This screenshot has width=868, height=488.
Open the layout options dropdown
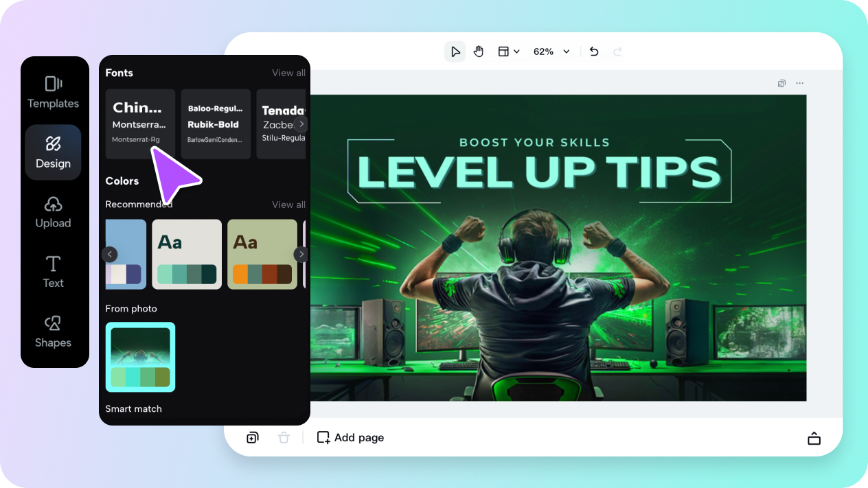pyautogui.click(x=508, y=51)
